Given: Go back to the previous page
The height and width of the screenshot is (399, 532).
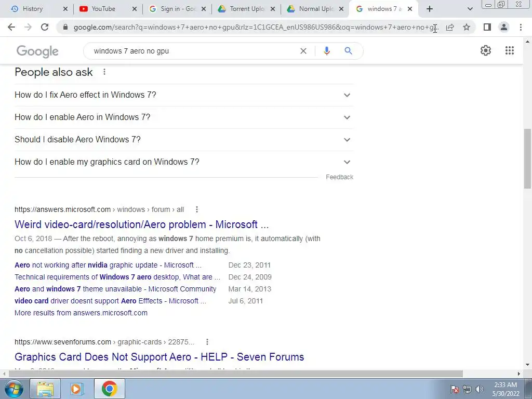Looking at the screenshot, I should pos(11,27).
